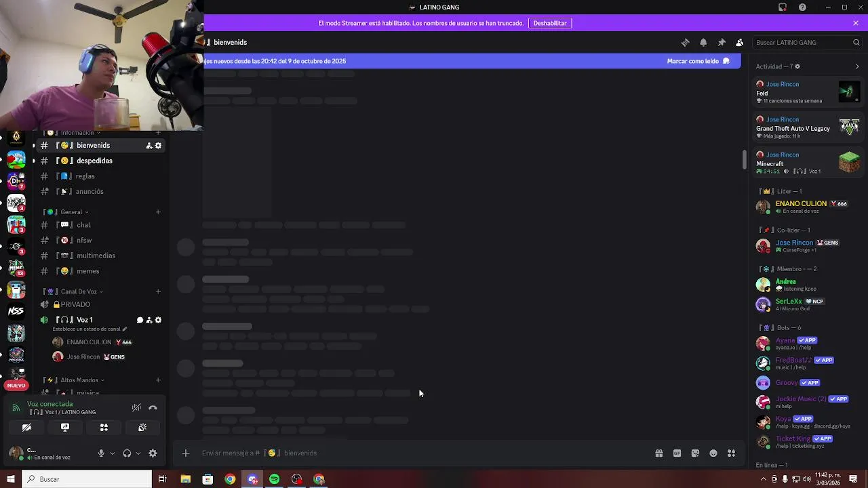Select member SerLeXx
Viewport: 868px width, 488px height.
(x=808, y=304)
